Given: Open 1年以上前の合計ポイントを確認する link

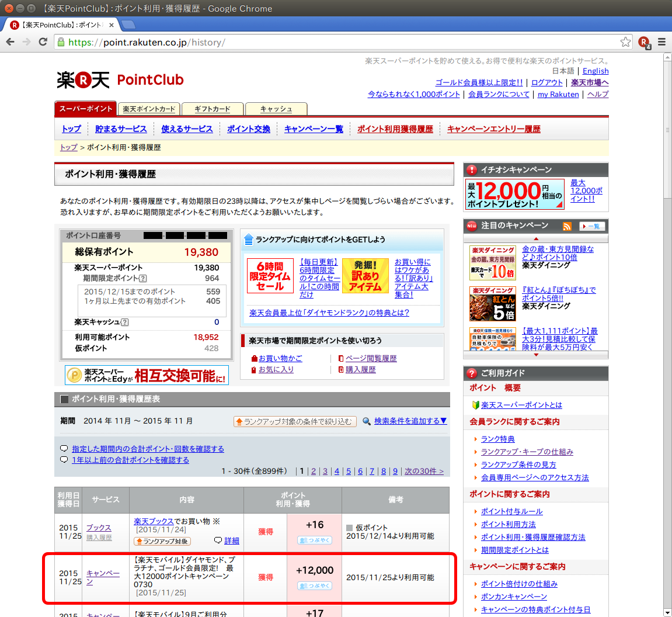Looking at the screenshot, I should pyautogui.click(x=130, y=460).
